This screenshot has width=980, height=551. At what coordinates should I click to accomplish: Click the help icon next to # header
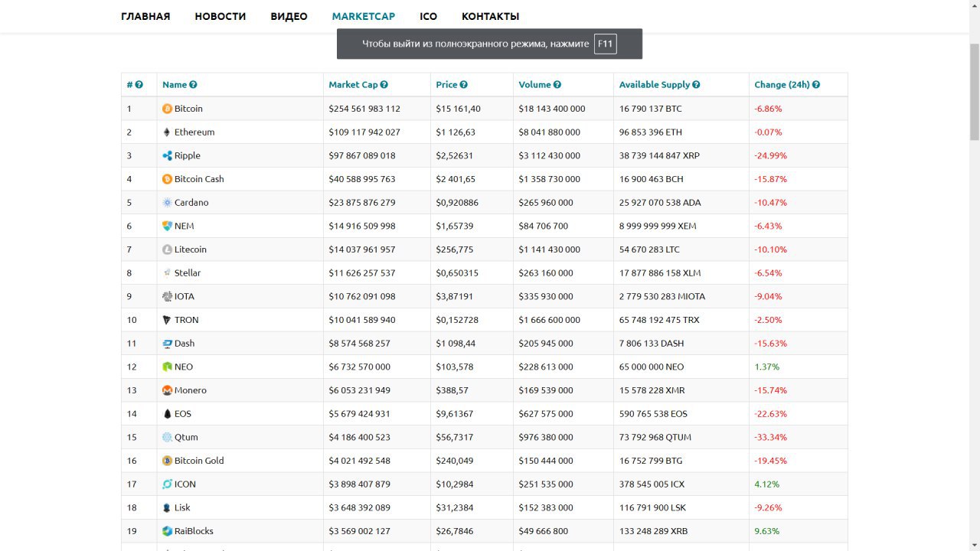(x=139, y=85)
